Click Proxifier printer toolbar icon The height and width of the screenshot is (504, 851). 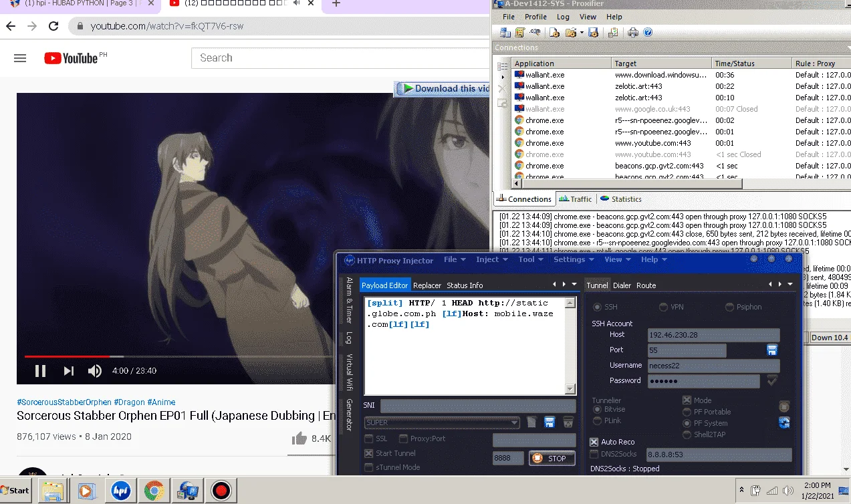[x=633, y=32]
